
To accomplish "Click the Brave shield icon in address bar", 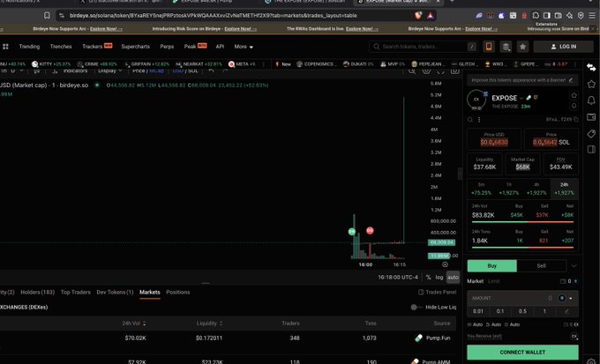I will click(x=418, y=15).
